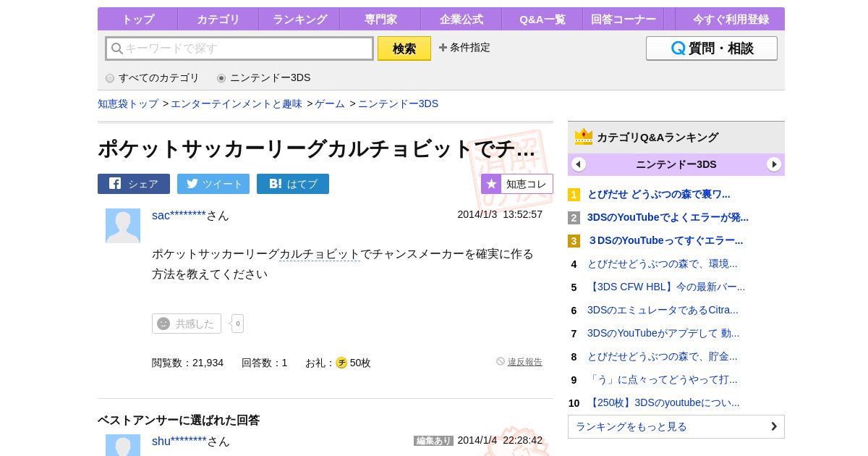Click the ベストアンサーに選ばれた回答 heading

click(x=179, y=420)
